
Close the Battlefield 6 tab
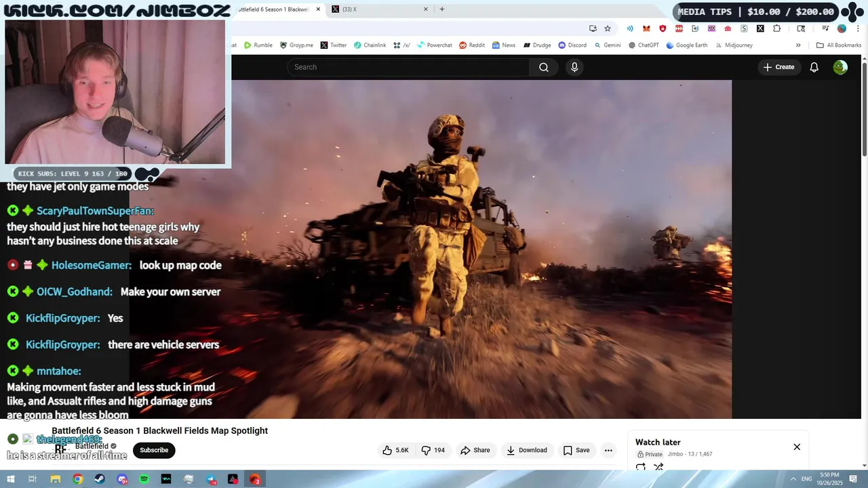(x=318, y=9)
